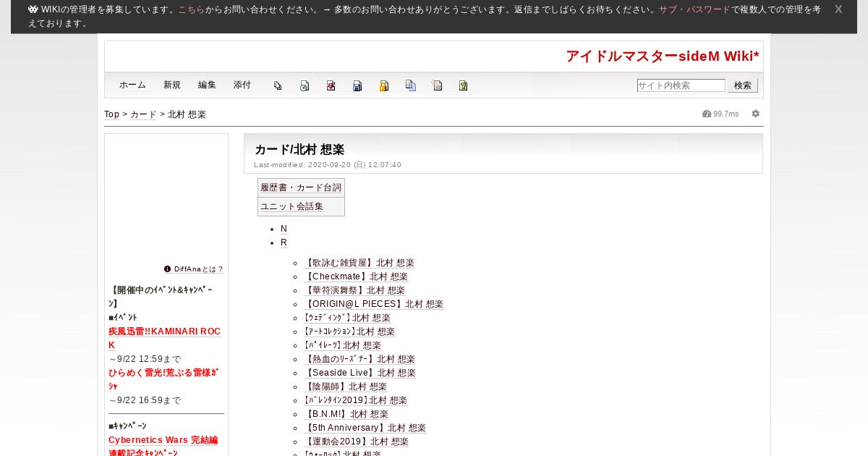Viewport: 868px width, 456px height.
Task: Open the 添付 menu item
Action: pyautogui.click(x=242, y=85)
